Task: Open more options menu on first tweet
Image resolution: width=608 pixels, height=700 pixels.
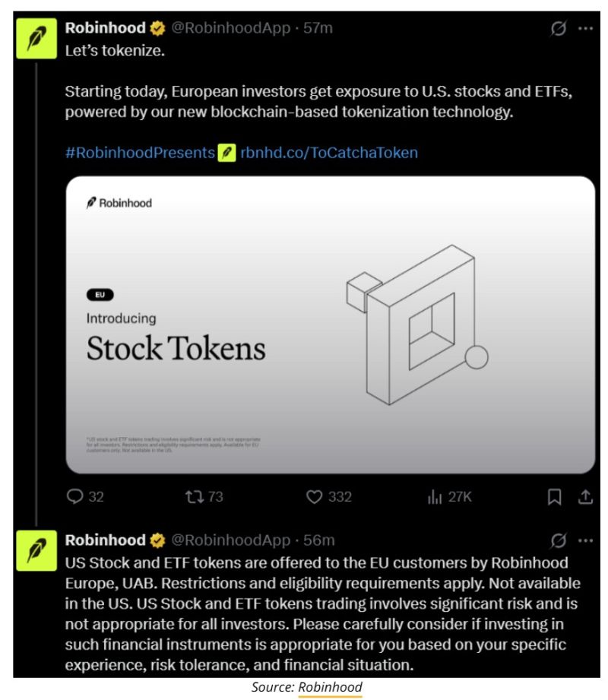Action: (585, 29)
